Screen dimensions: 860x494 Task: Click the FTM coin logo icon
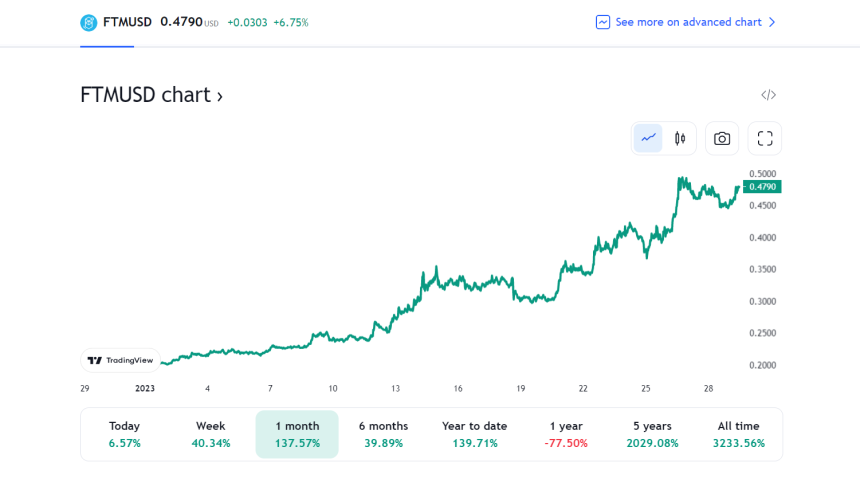click(89, 22)
